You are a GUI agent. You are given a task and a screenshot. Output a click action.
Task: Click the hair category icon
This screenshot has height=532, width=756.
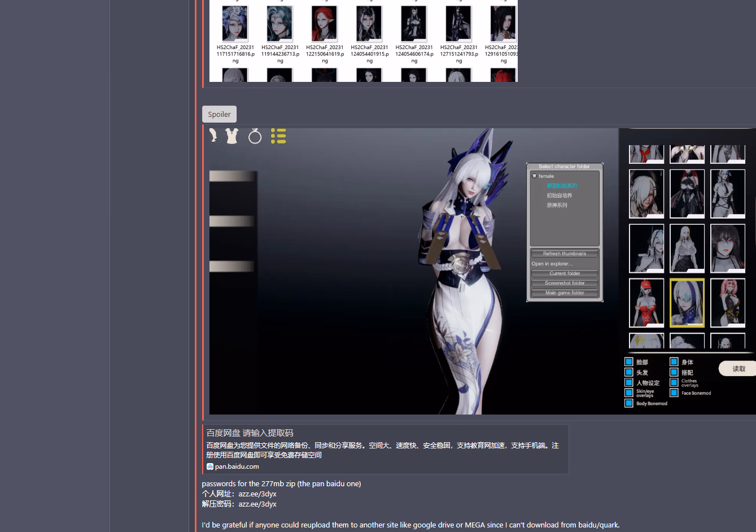pyautogui.click(x=213, y=136)
